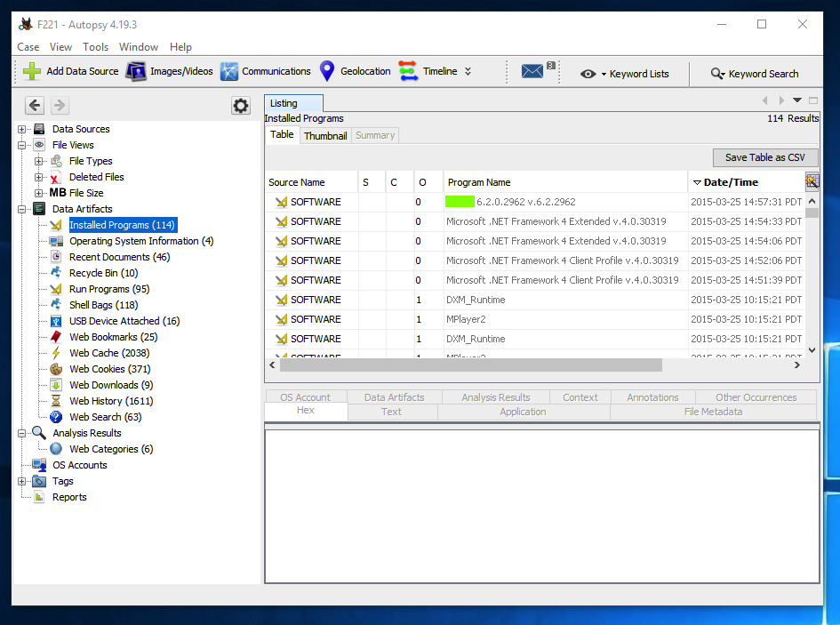This screenshot has height=625, width=840.
Task: Select the Table tab
Action: (282, 134)
